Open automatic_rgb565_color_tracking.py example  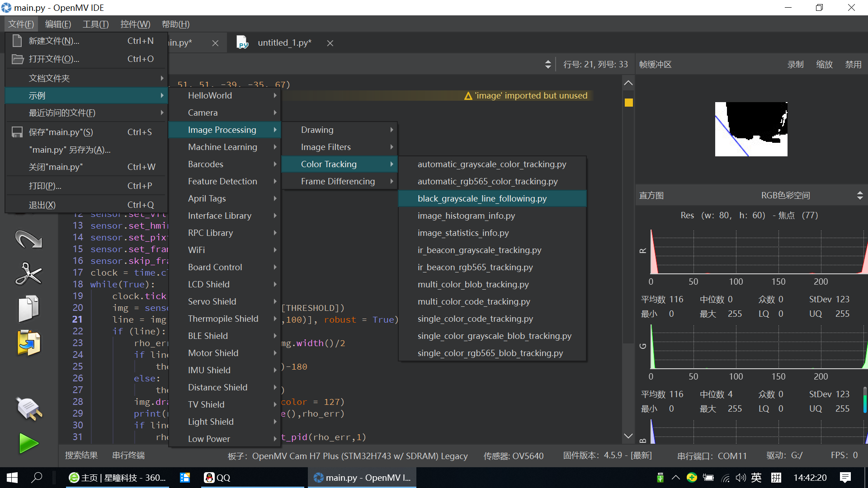(x=492, y=181)
